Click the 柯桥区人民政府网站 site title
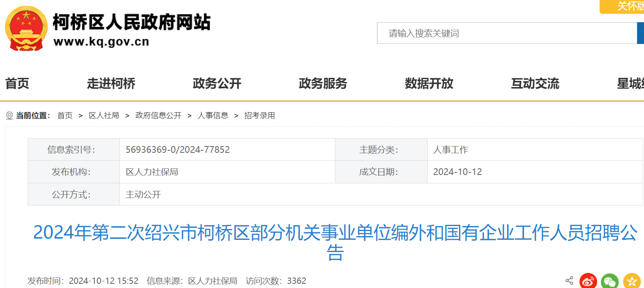 click(131, 22)
